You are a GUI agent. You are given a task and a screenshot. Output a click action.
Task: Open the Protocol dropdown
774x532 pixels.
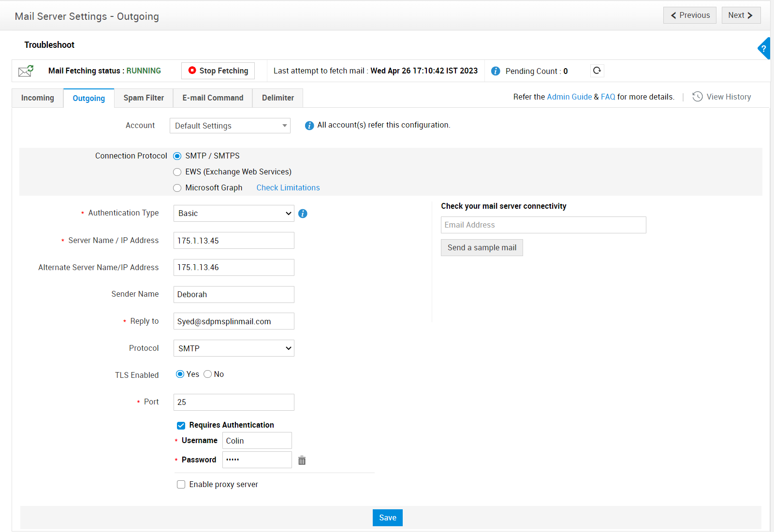[234, 348]
